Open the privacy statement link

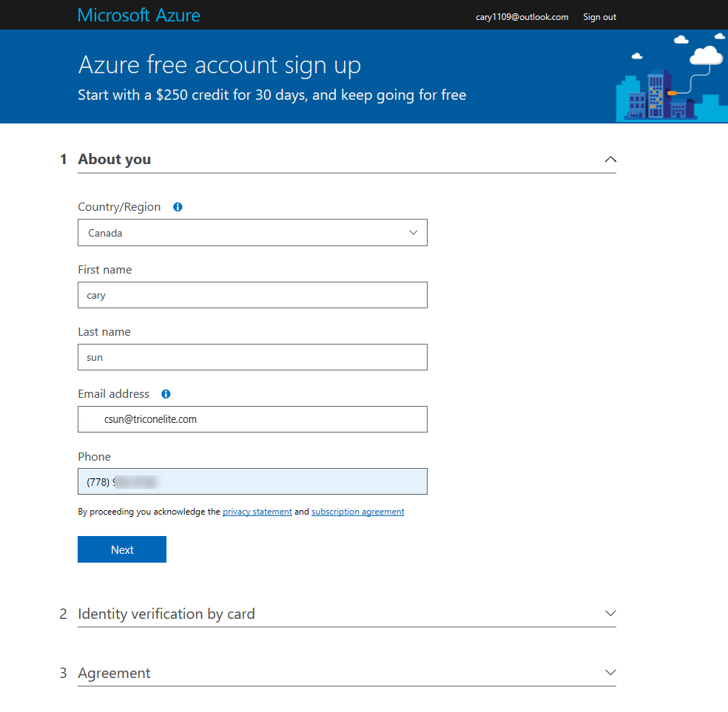click(x=257, y=511)
